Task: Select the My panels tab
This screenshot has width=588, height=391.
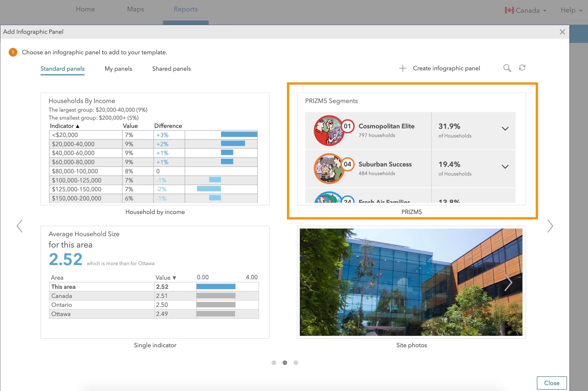Action: click(118, 68)
